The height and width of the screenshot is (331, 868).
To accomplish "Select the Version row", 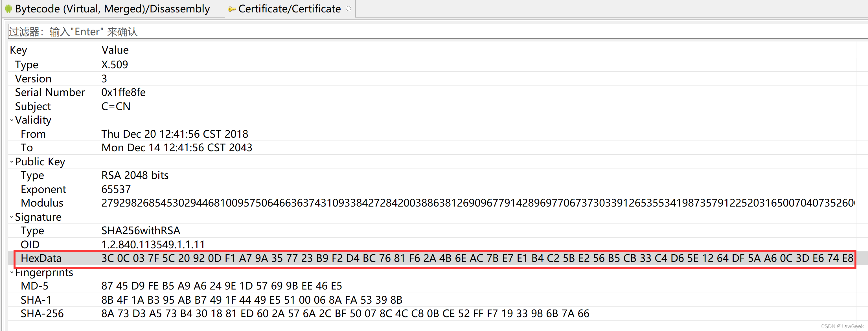I will click(x=432, y=78).
